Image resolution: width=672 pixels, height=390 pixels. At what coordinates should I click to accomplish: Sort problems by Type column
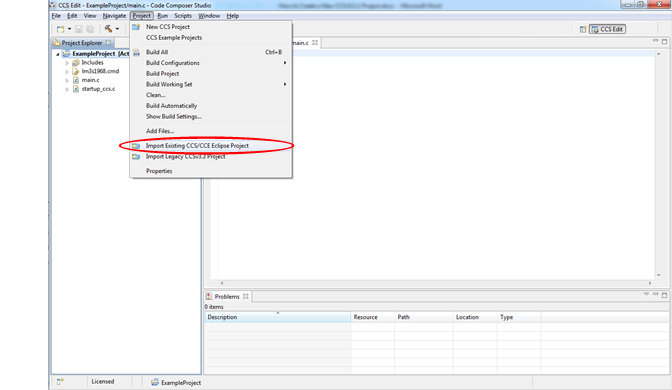tap(519, 317)
